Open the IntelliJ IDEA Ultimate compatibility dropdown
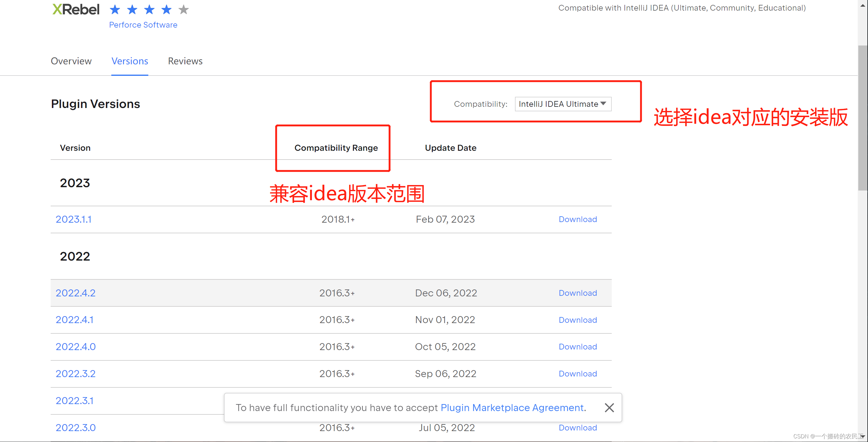 click(563, 104)
